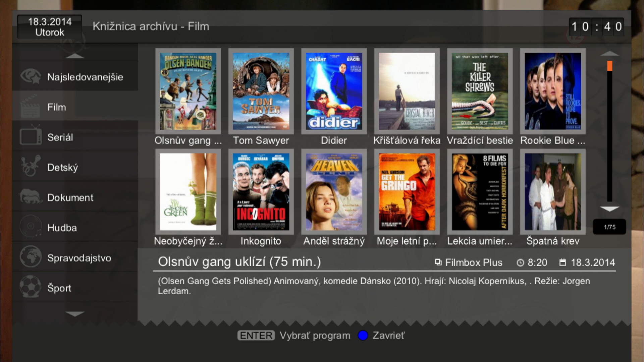The width and height of the screenshot is (644, 362).
Task: Click the Dokument elephant icon
Action: click(x=31, y=197)
